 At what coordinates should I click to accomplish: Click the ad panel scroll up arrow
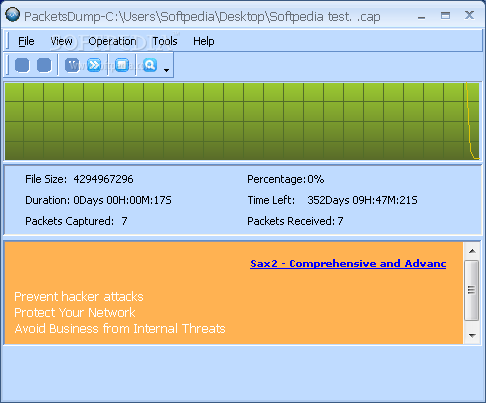[x=472, y=251]
